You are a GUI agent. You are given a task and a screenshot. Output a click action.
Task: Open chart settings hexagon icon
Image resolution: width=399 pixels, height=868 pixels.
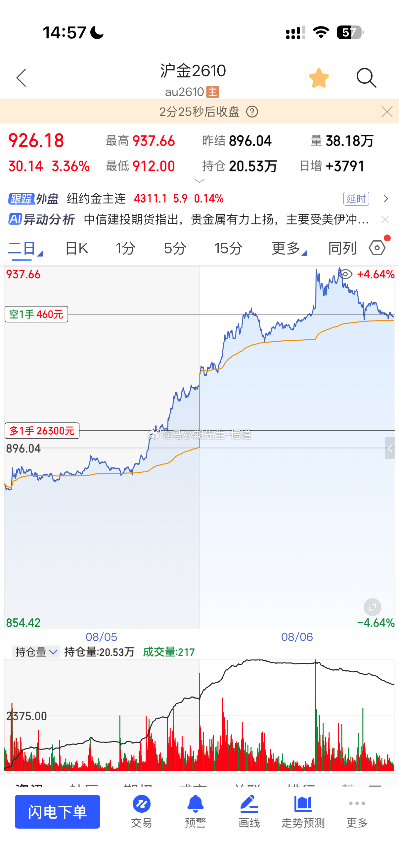(377, 248)
